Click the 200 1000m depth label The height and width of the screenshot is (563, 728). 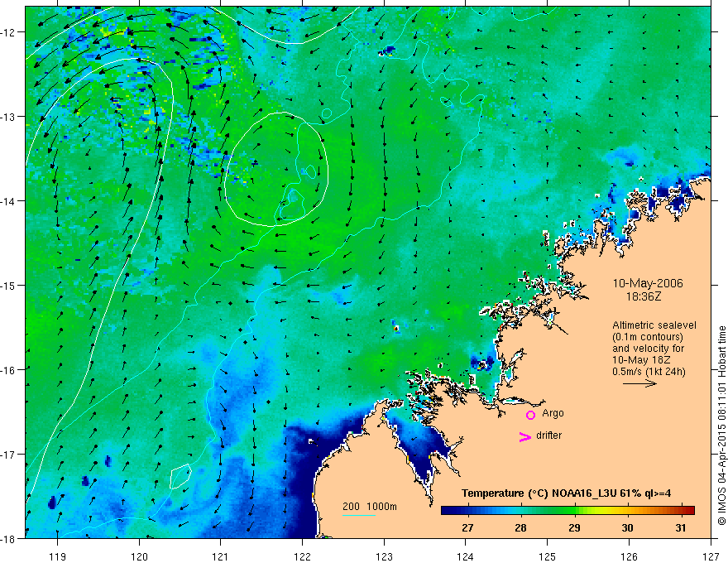[370, 507]
